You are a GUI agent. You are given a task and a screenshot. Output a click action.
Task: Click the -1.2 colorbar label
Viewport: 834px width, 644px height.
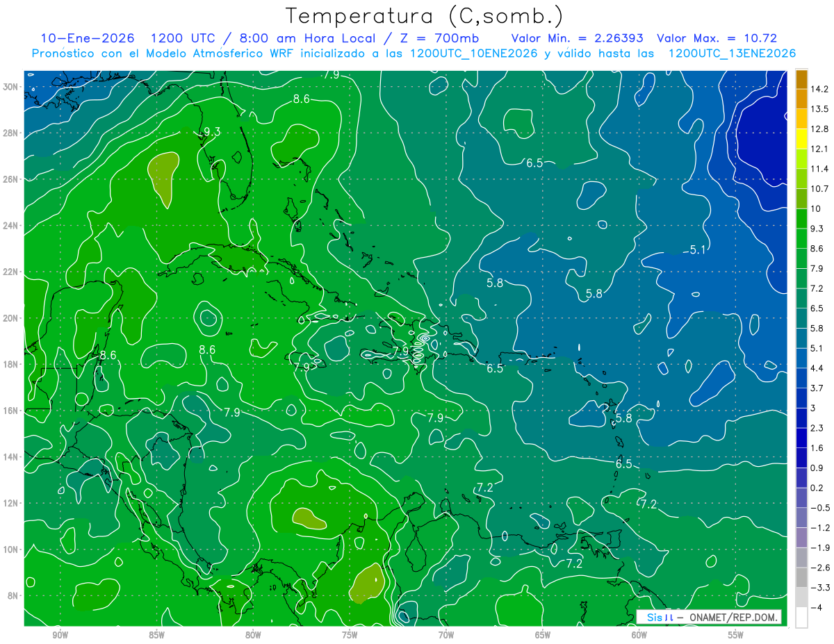pos(819,527)
